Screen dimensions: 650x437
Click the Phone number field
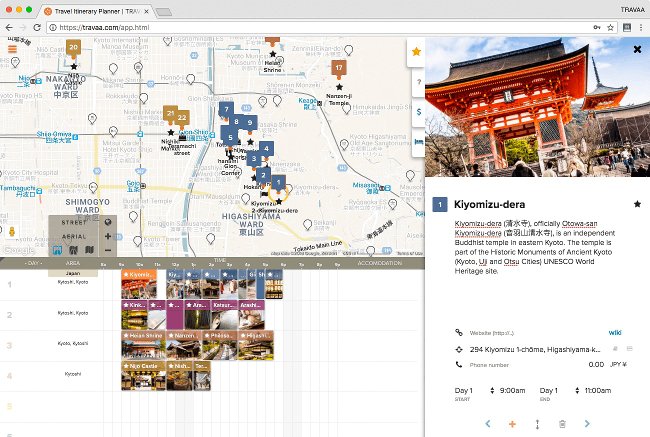tap(489, 365)
